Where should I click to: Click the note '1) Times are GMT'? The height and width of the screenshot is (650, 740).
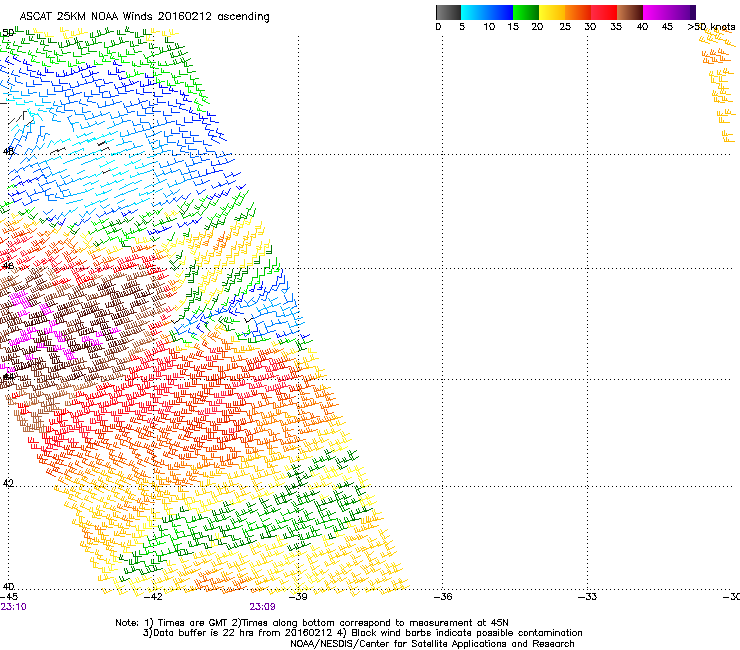(186, 623)
